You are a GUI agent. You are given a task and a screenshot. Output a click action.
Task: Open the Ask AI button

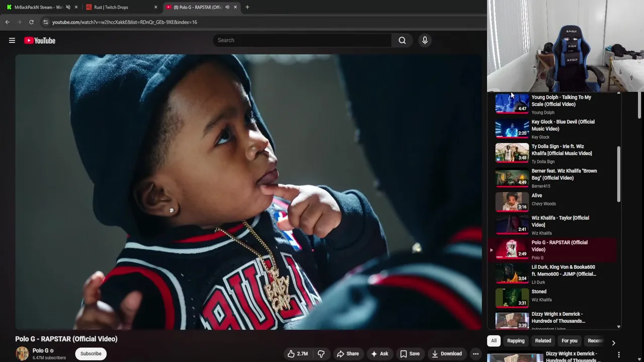point(379,353)
